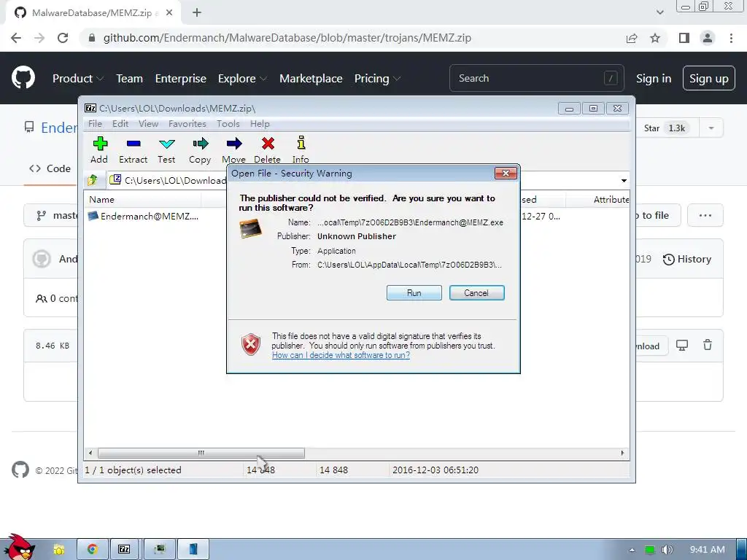Open the 7-Zip File menu
This screenshot has width=747, height=560.
[x=95, y=124]
